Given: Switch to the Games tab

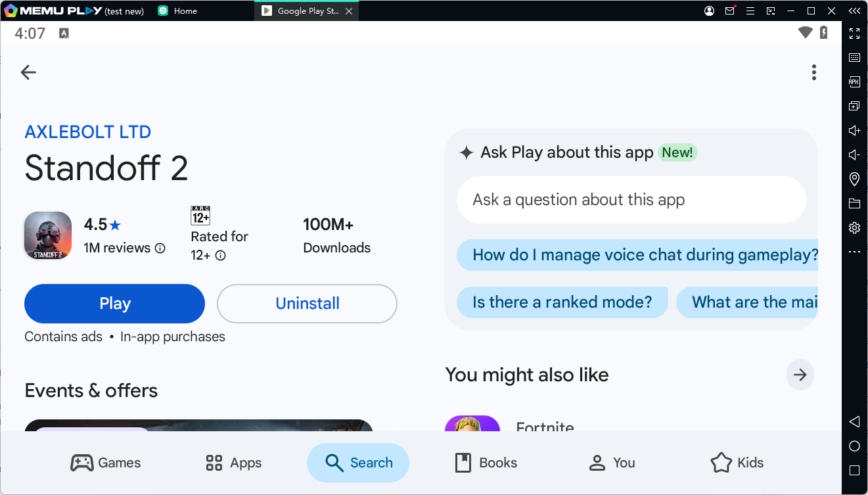Looking at the screenshot, I should coord(106,463).
